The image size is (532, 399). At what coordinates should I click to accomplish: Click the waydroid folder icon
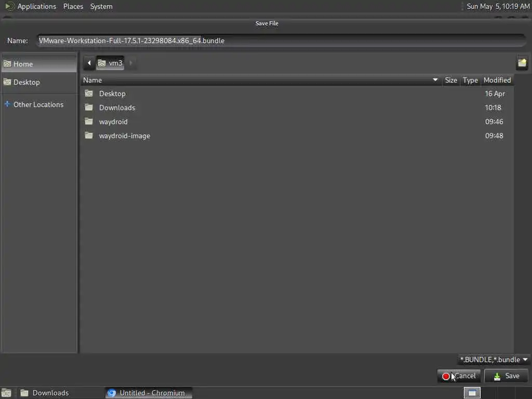click(89, 122)
